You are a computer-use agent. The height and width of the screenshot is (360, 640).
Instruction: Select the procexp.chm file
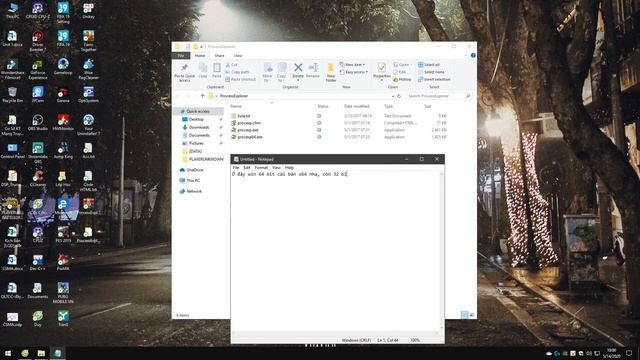tap(249, 123)
